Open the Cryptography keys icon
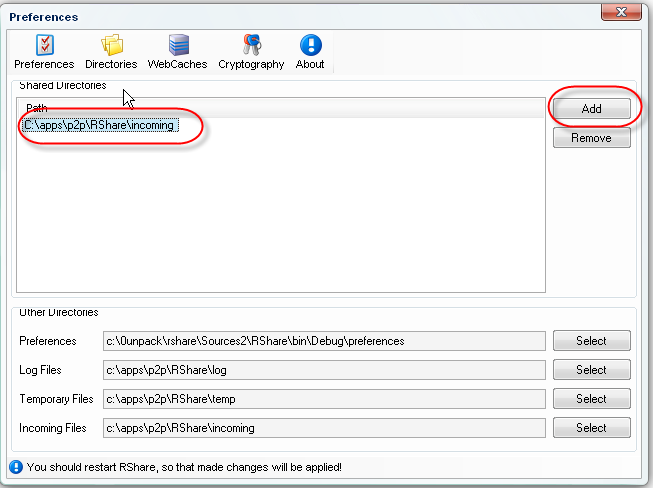This screenshot has height=488, width=653. coord(252,45)
